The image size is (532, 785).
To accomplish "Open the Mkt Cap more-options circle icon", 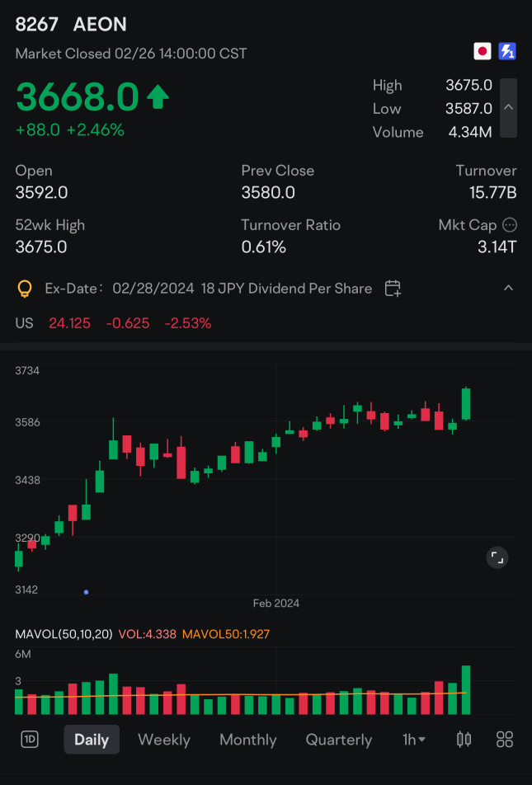I will [x=510, y=225].
